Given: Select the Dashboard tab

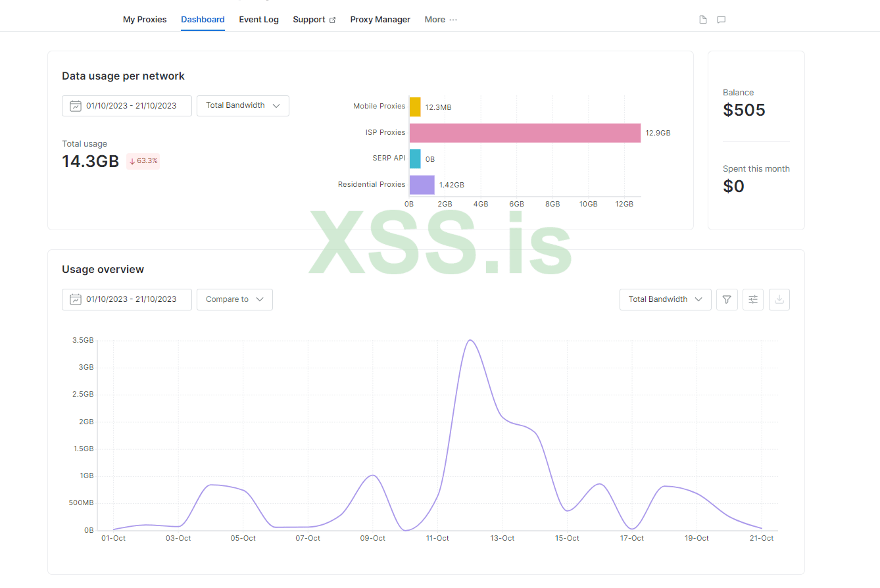Looking at the screenshot, I should click(203, 20).
